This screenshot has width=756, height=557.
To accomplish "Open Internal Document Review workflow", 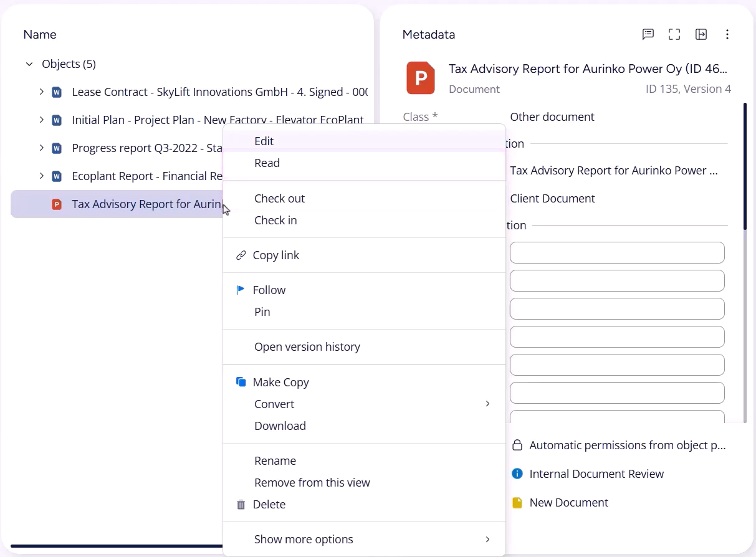I will 596,474.
